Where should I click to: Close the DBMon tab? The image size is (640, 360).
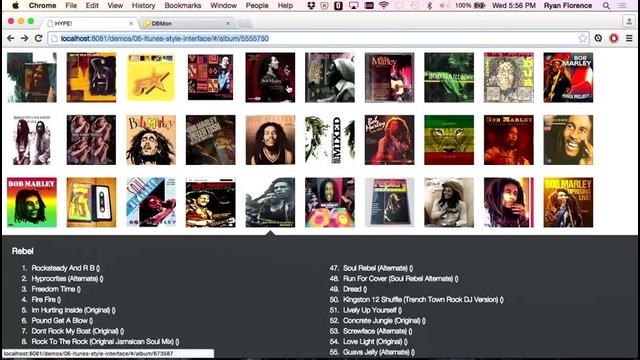[x=228, y=24]
